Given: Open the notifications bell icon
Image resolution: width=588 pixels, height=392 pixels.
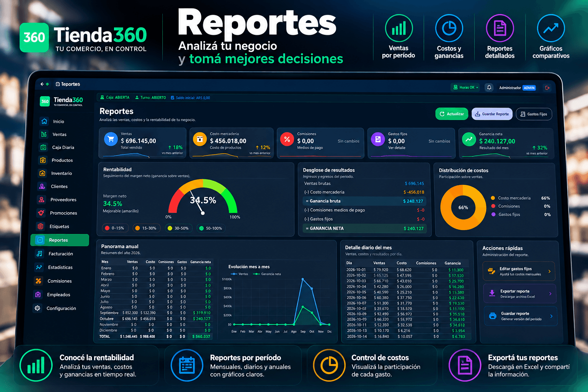Looking at the screenshot, I should pos(489,88).
